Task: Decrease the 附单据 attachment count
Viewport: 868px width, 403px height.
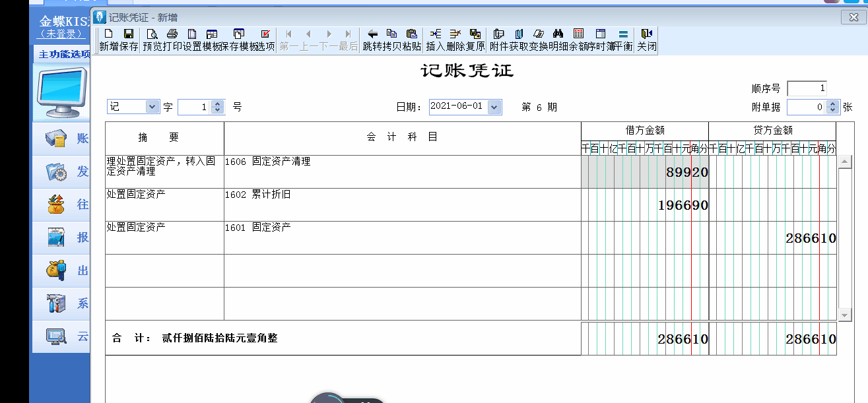Action: 832,110
